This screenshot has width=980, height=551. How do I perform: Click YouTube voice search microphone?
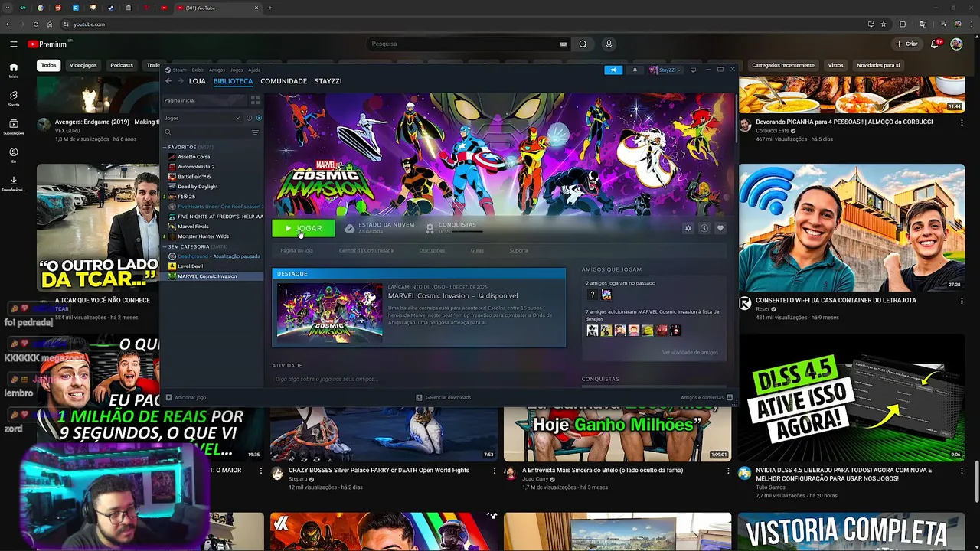point(609,44)
